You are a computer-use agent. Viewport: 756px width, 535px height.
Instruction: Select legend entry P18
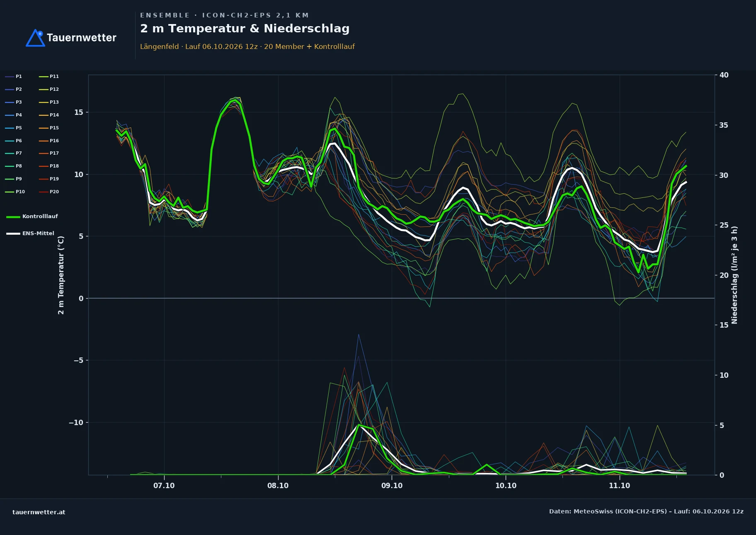49,166
